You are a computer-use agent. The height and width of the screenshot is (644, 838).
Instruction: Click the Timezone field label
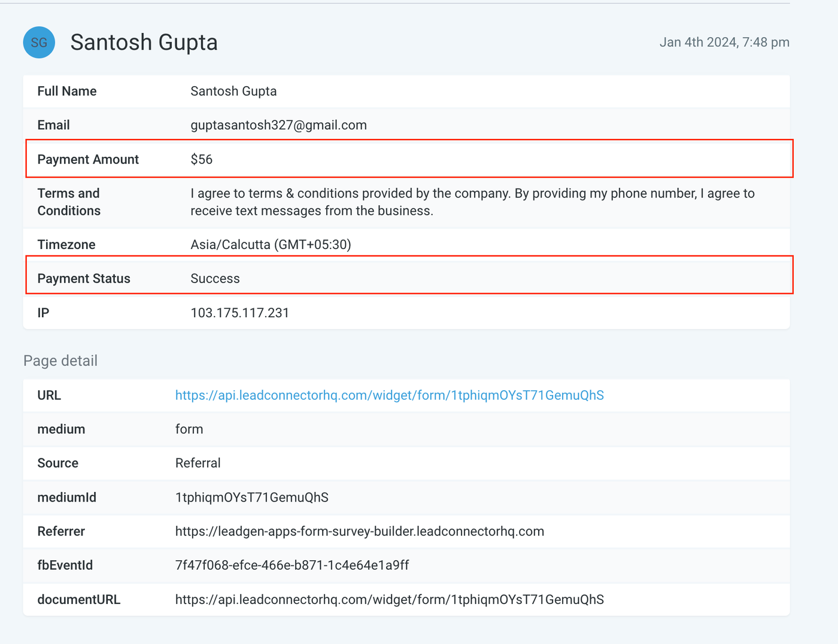(x=66, y=245)
